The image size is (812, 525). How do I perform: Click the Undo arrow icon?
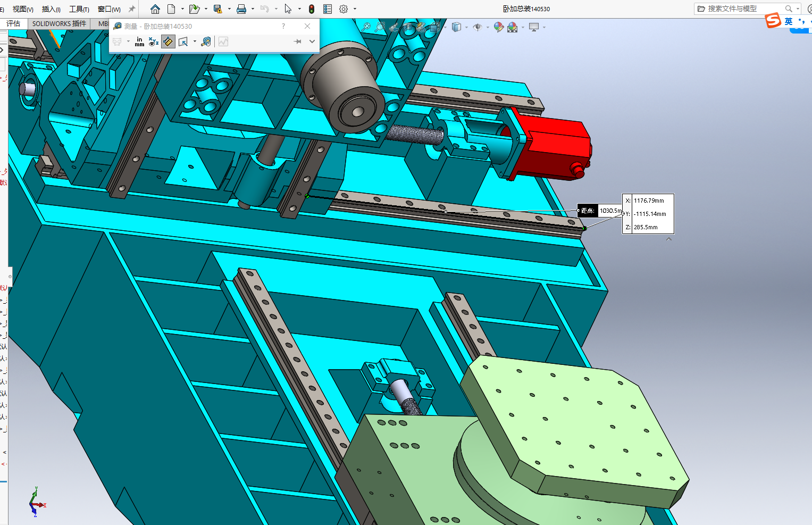coord(265,9)
